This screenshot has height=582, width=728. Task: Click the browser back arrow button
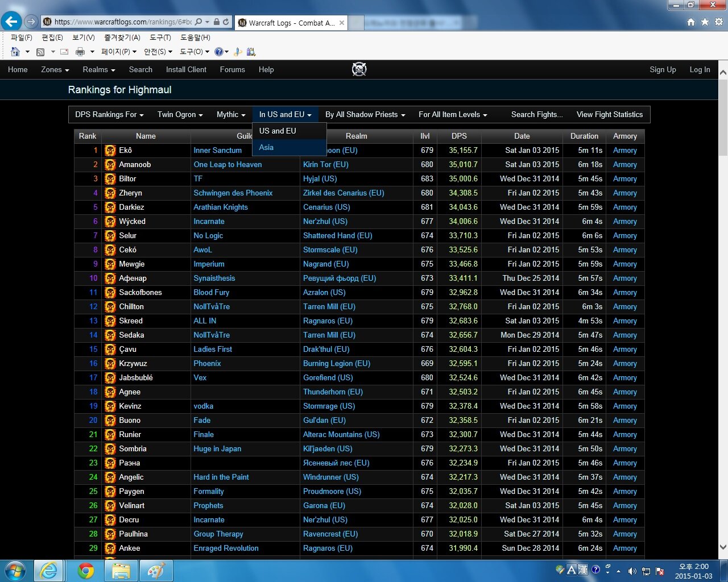coord(11,22)
